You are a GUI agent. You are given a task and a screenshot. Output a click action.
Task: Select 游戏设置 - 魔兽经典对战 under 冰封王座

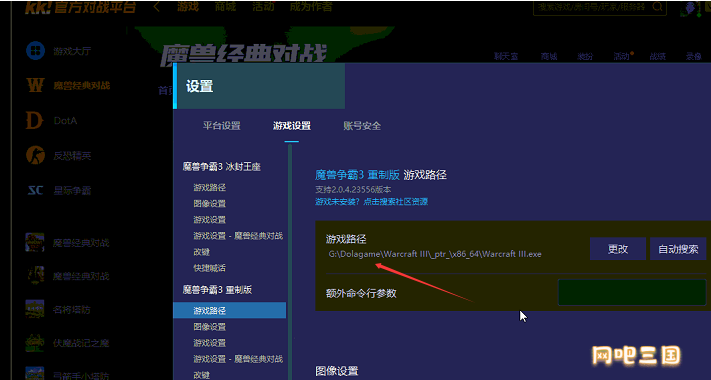point(238,236)
